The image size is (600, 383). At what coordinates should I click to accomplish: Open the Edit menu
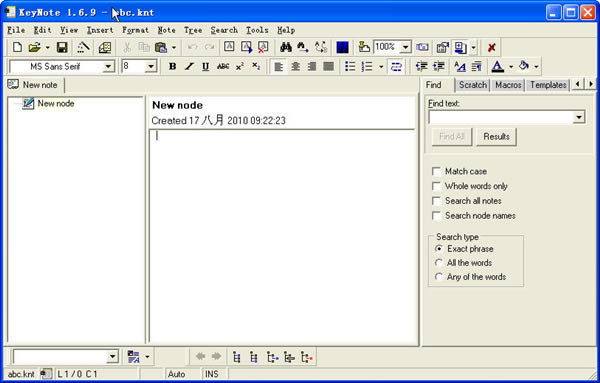tap(42, 30)
